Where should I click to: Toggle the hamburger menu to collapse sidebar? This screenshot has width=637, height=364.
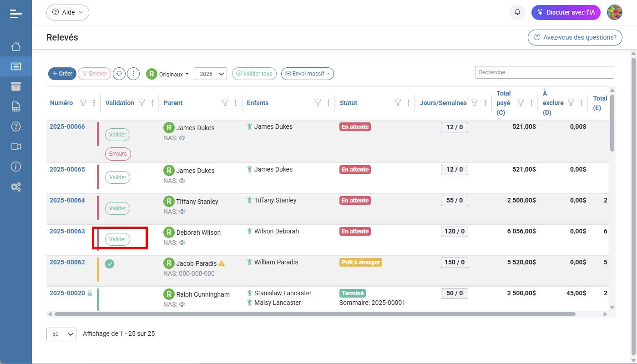(x=16, y=14)
